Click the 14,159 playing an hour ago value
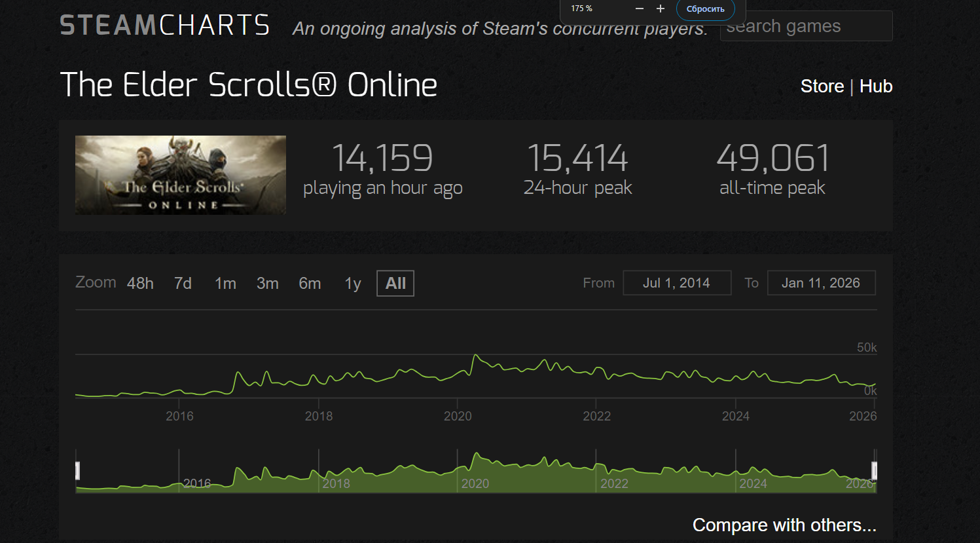The width and height of the screenshot is (980, 543). [x=383, y=158]
